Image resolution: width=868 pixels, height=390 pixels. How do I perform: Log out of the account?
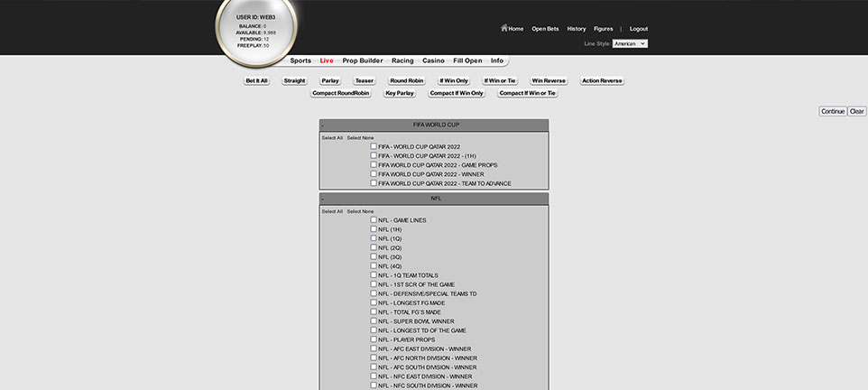pos(638,29)
